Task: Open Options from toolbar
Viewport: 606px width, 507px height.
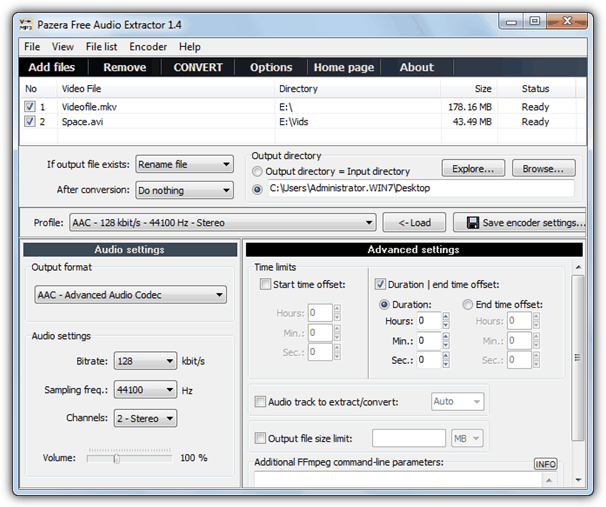Action: click(x=271, y=67)
